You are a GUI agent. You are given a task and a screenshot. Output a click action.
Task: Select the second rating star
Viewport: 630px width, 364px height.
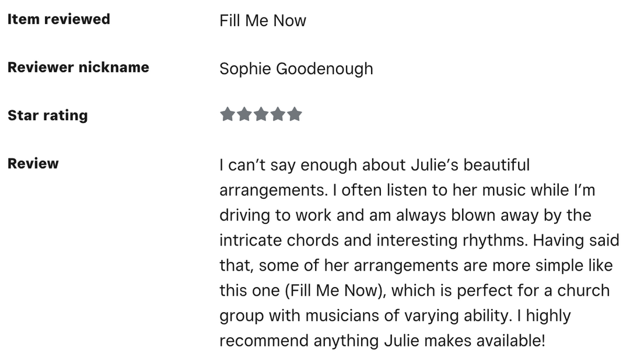[244, 114]
